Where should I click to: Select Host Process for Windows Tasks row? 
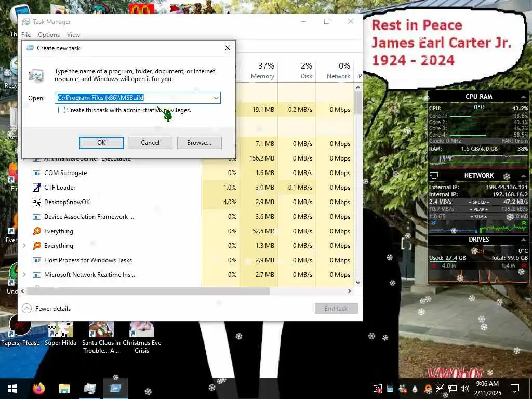(187, 260)
